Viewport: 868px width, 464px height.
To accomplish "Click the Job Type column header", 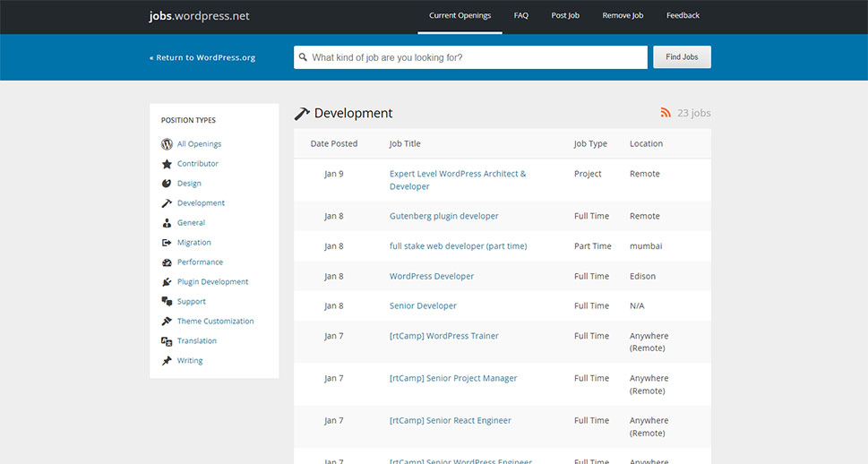I will click(x=590, y=143).
